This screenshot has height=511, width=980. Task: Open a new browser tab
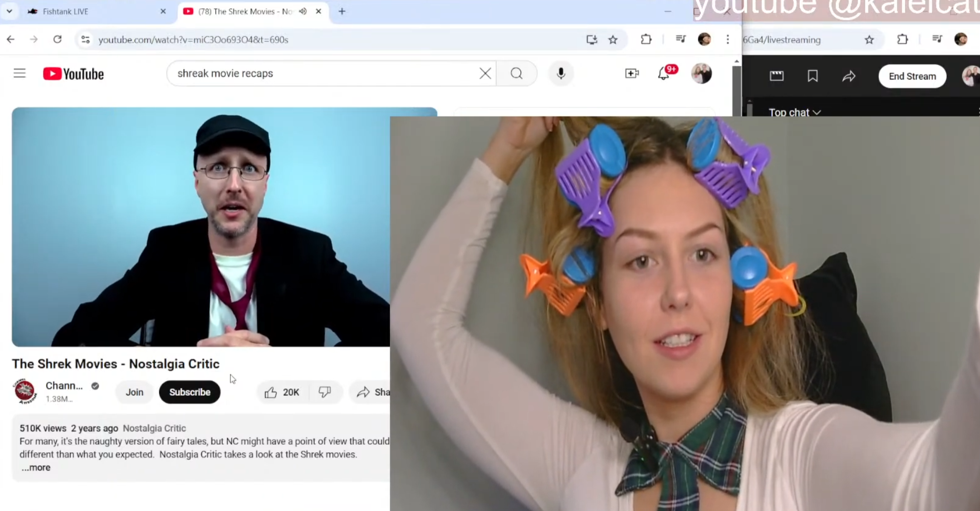[342, 11]
